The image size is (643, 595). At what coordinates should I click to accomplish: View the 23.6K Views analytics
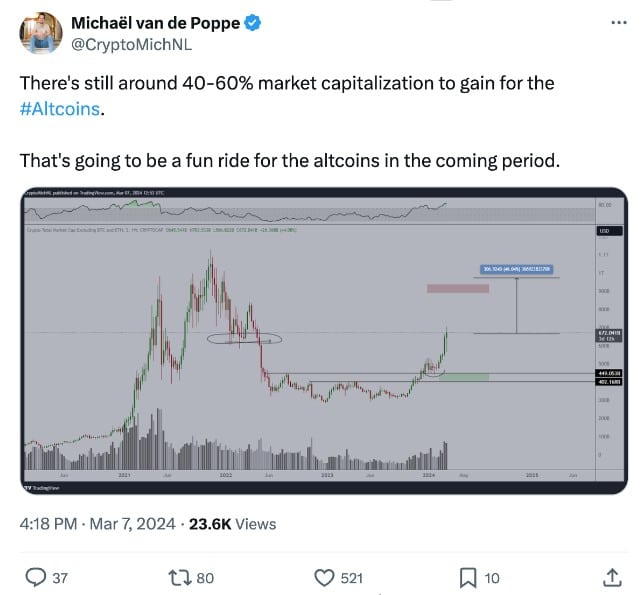[x=233, y=523]
